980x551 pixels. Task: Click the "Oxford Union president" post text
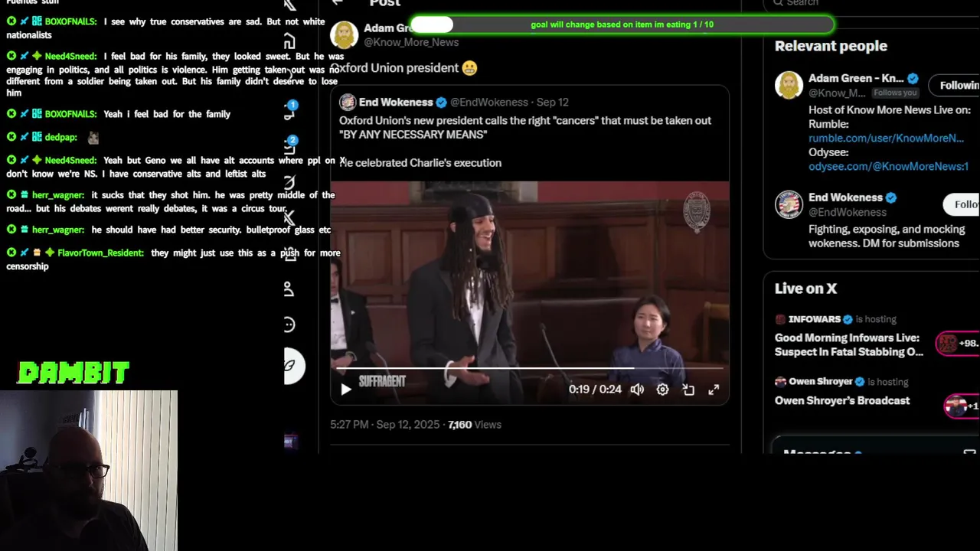(x=397, y=68)
